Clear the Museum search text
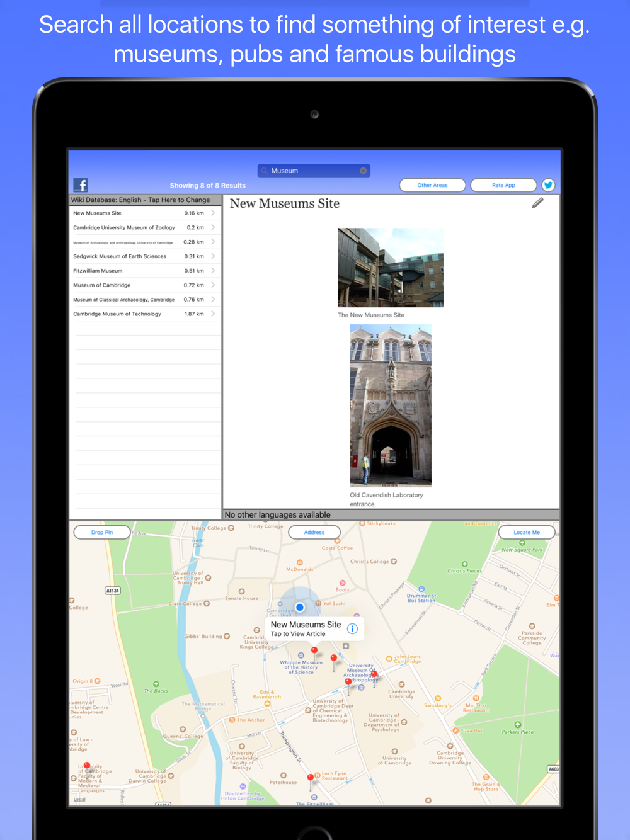 pyautogui.click(x=363, y=171)
